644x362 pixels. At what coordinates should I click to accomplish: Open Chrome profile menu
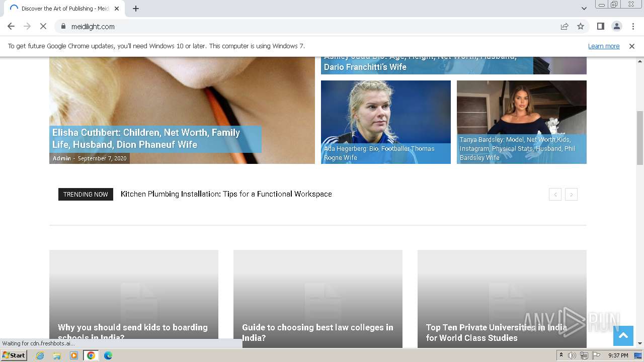click(x=616, y=26)
